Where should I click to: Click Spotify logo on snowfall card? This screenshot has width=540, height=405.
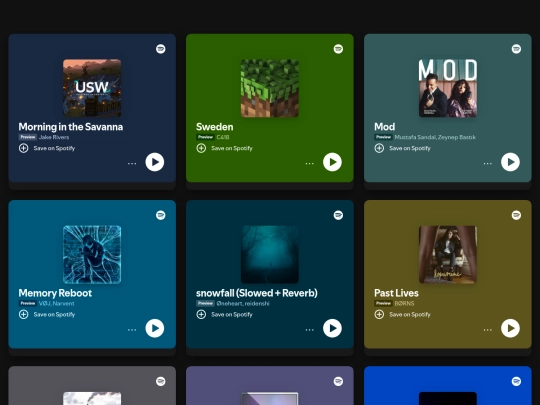(338, 215)
